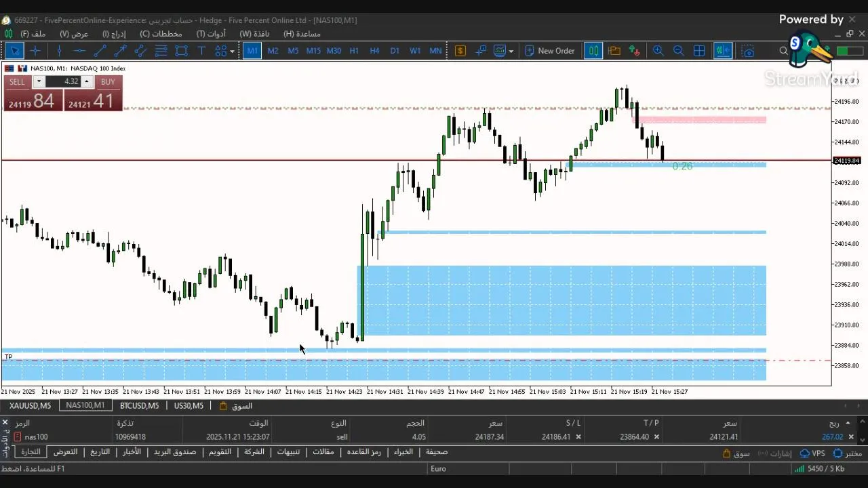The height and width of the screenshot is (488, 868).
Task: Open the مخططات (C) charts menu
Action: (161, 33)
